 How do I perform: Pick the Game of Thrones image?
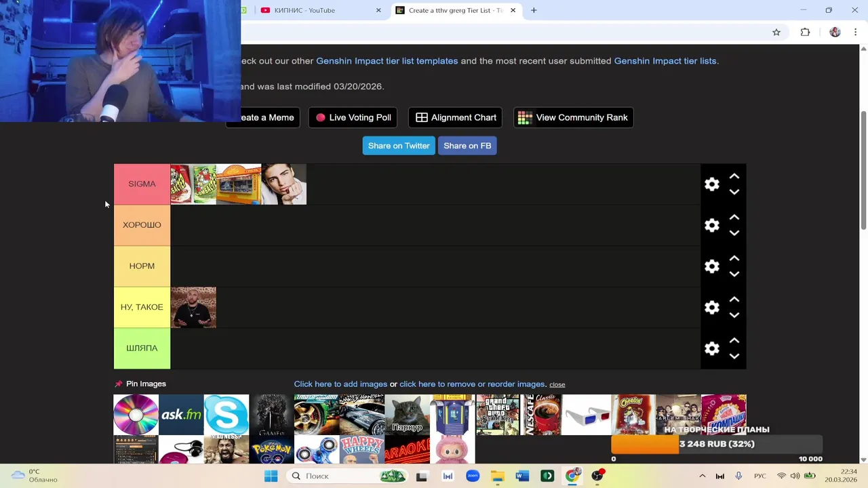tap(271, 415)
